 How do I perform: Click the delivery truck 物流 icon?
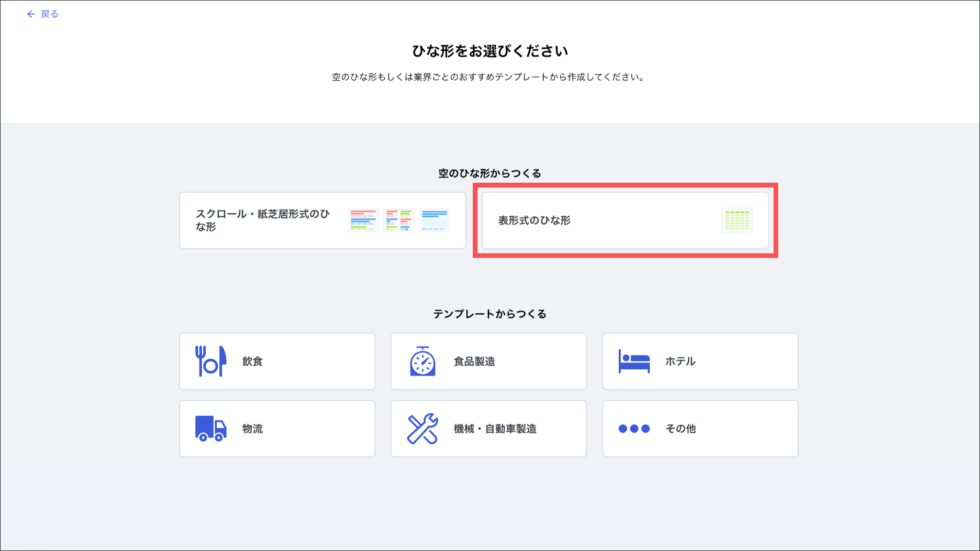[211, 429]
